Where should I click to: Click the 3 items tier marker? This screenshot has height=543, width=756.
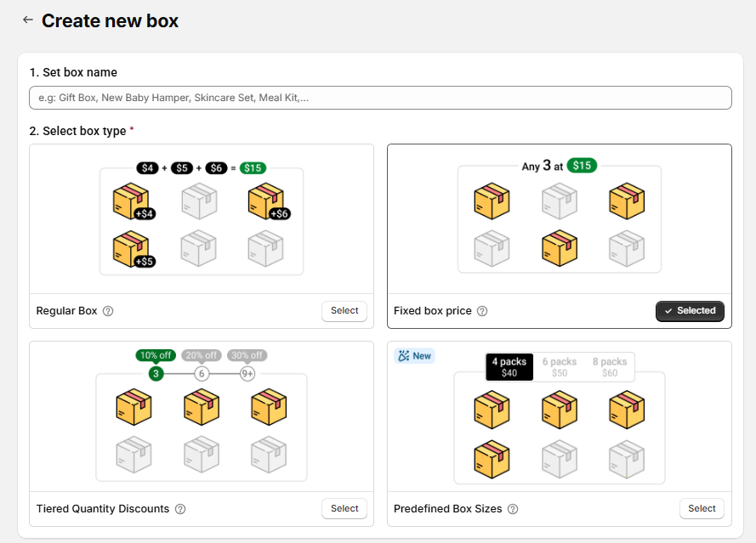[156, 374]
